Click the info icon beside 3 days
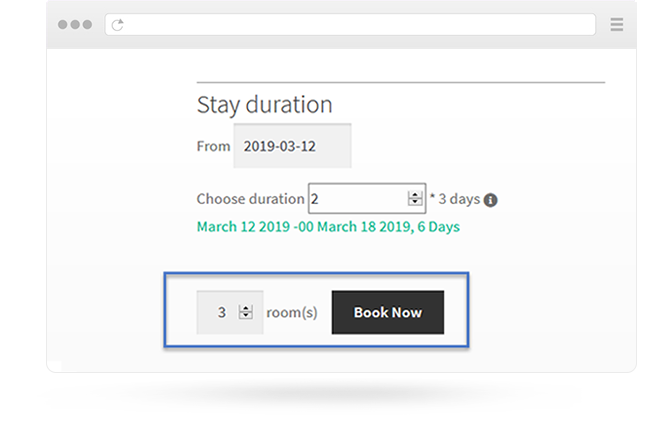 [x=490, y=200]
